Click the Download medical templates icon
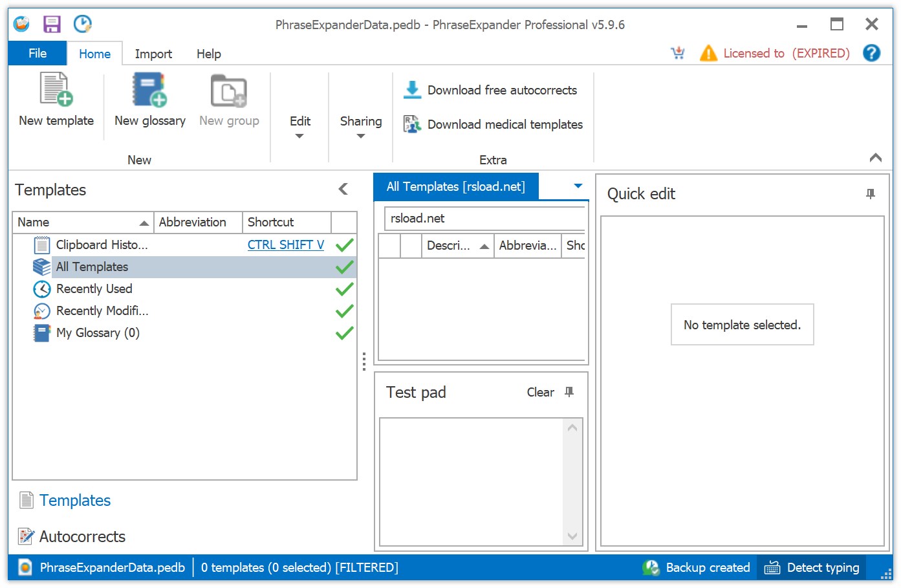This screenshot has height=588, width=901. click(x=412, y=124)
